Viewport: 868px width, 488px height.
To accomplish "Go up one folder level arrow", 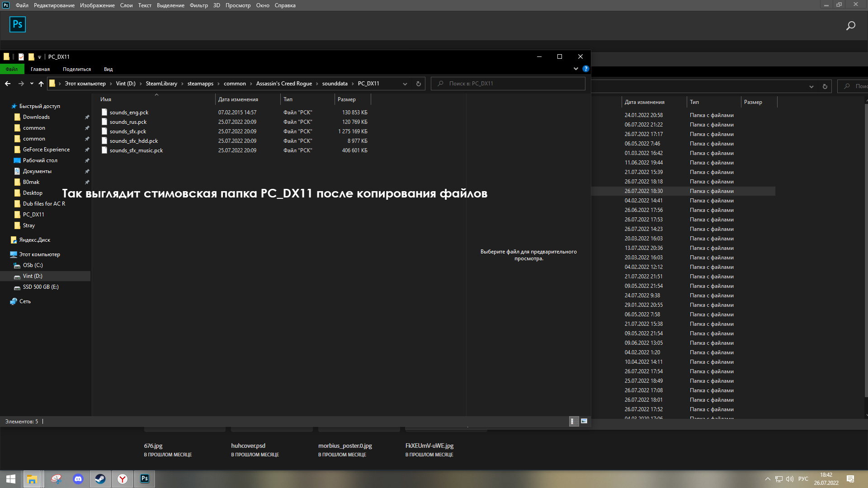I will pyautogui.click(x=41, y=84).
